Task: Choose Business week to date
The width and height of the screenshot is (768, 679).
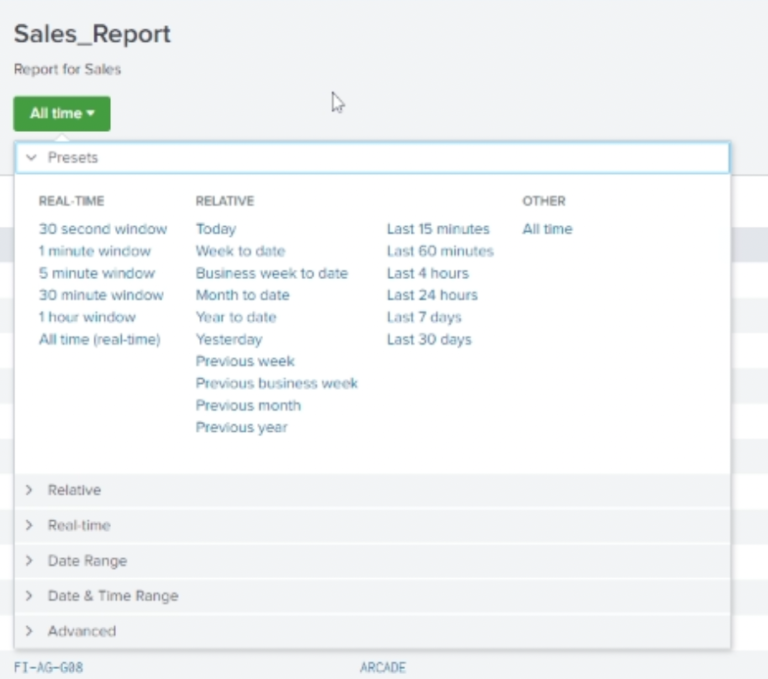Action: click(x=272, y=273)
